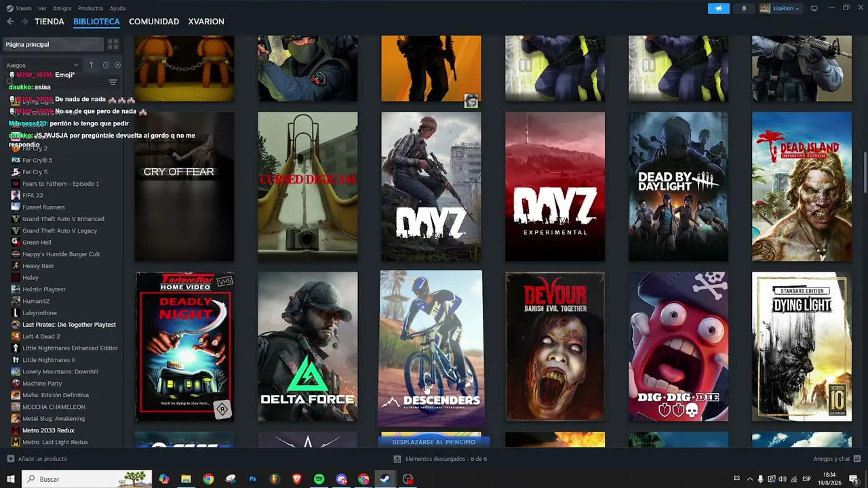Select Grand Theft Auto V Enhanced
This screenshot has width=868, height=488.
[63, 219]
